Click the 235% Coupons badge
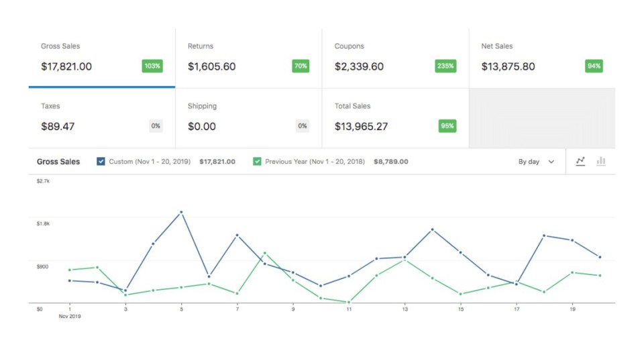 pos(445,66)
